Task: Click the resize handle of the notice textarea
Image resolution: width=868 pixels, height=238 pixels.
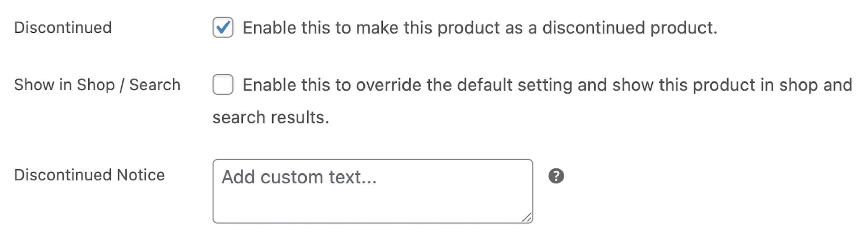Action: 527,217
